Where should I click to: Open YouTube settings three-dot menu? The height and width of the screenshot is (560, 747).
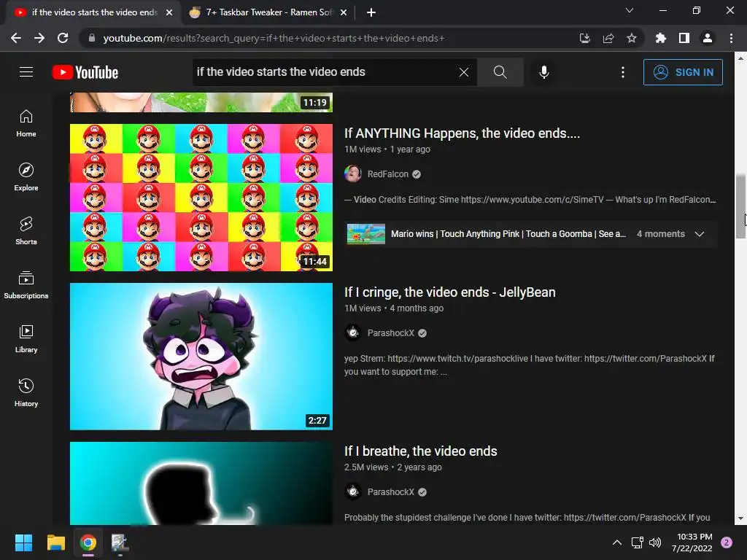pyautogui.click(x=623, y=72)
